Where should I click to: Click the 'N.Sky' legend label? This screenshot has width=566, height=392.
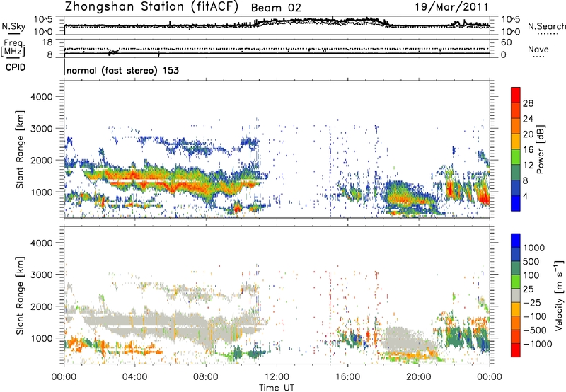click(13, 26)
